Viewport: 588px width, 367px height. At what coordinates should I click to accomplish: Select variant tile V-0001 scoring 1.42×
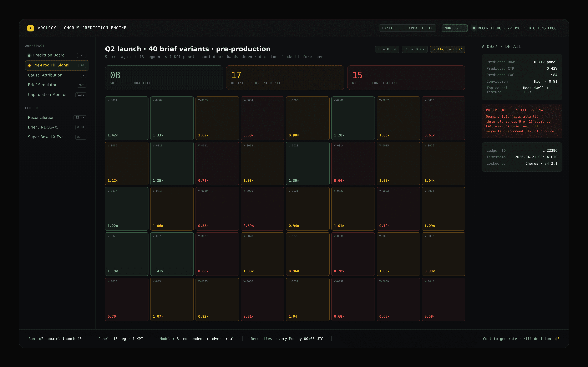click(x=126, y=118)
